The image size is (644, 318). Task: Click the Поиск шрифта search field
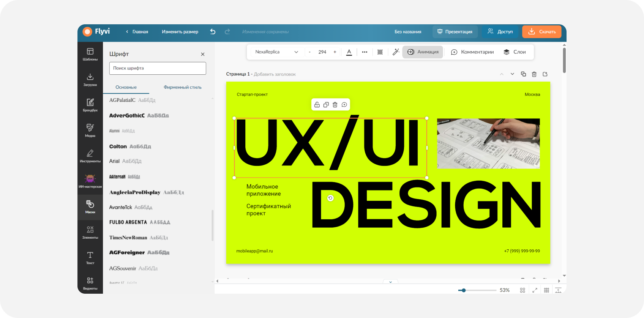158,68
